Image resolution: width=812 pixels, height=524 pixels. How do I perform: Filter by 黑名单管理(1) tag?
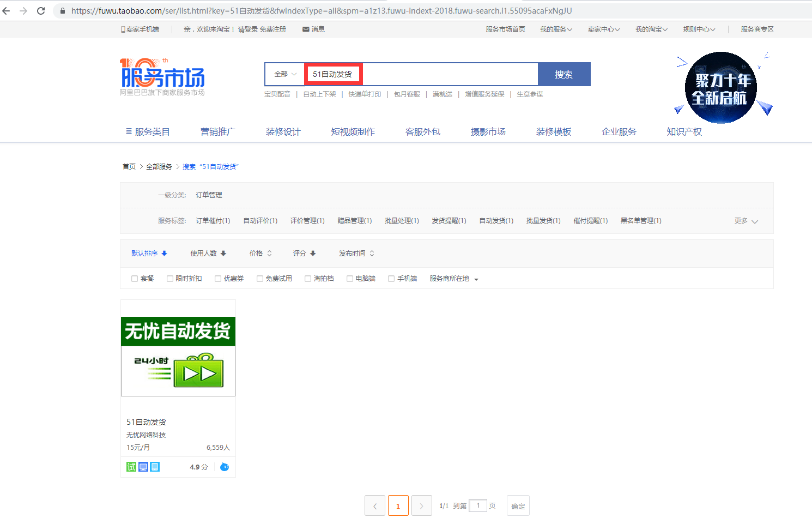pos(641,221)
